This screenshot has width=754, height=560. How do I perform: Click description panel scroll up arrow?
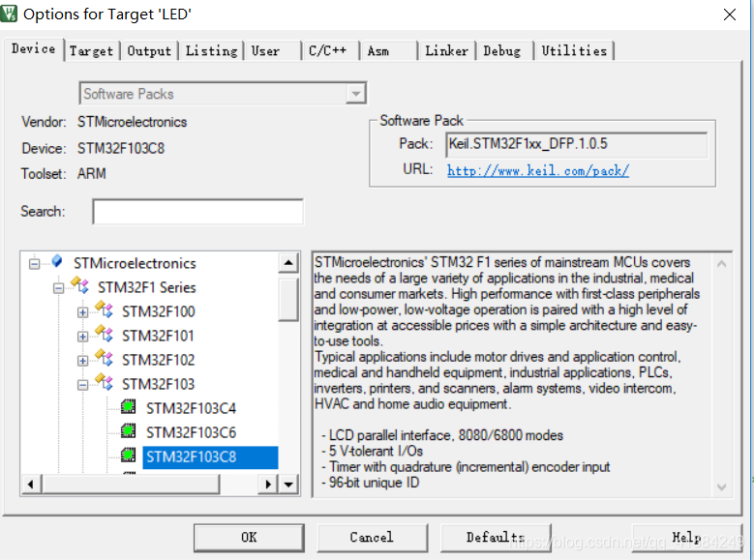click(721, 263)
